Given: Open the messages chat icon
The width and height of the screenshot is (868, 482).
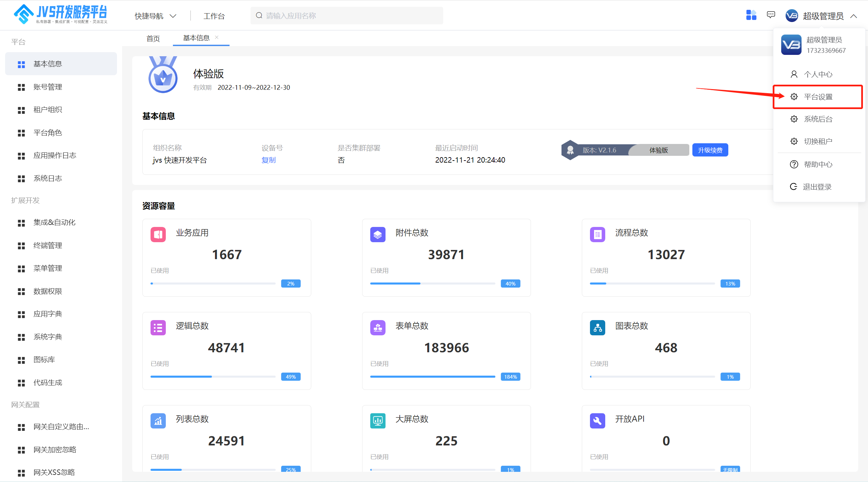Looking at the screenshot, I should [x=771, y=15].
